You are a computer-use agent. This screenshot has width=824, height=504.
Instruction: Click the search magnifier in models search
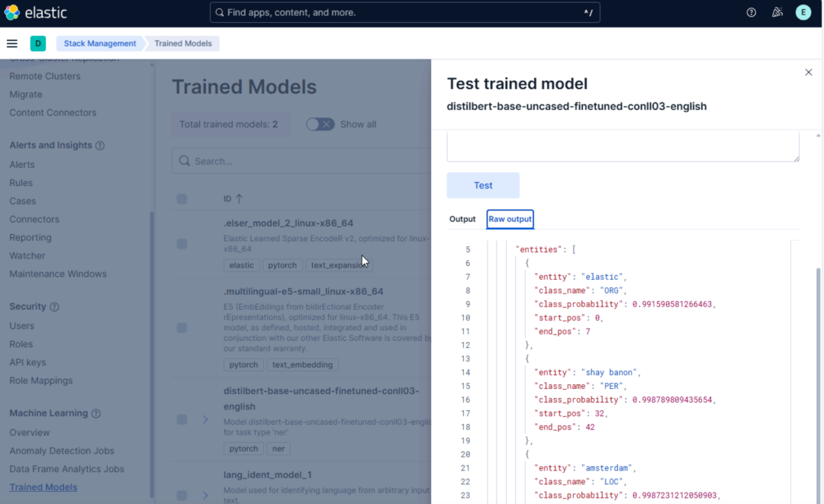pos(185,161)
